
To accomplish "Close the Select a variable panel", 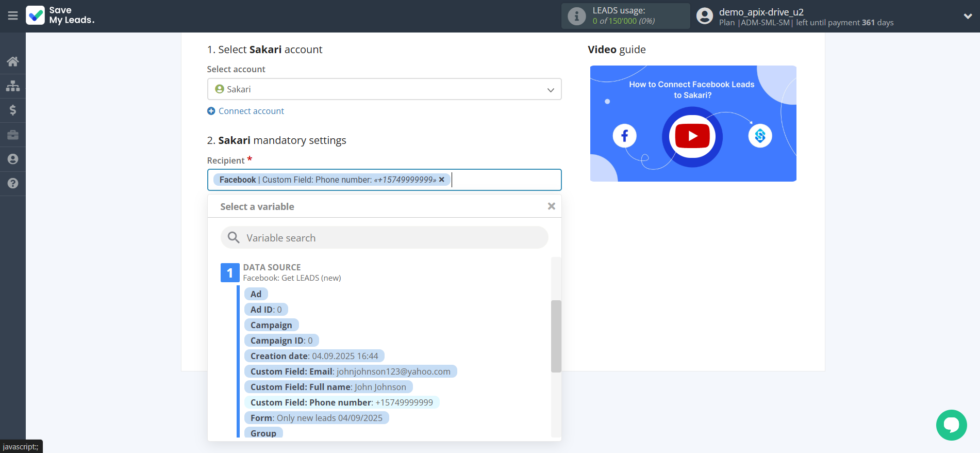I will (551, 206).
